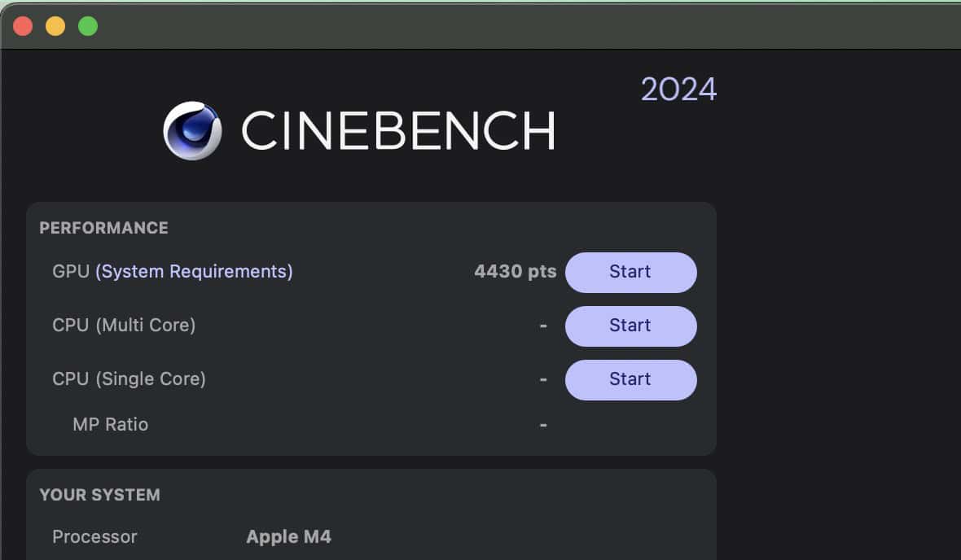Click the Processor label
The image size is (961, 560).
[94, 537]
